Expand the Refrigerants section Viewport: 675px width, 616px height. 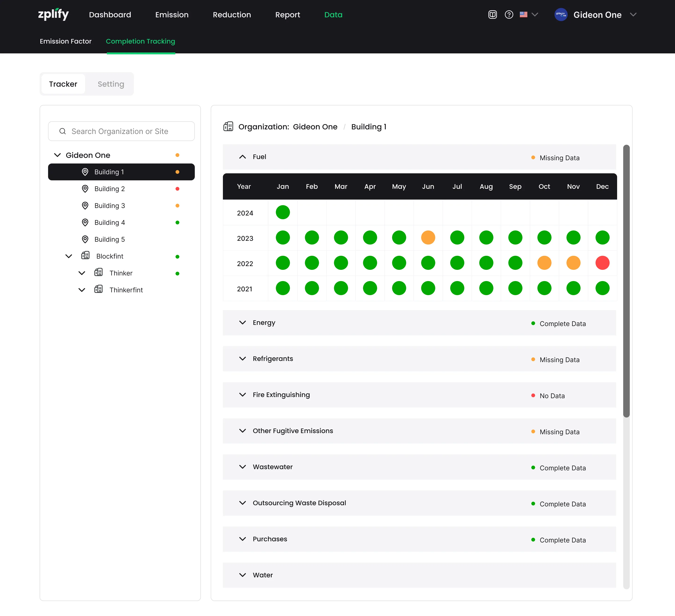tap(242, 359)
